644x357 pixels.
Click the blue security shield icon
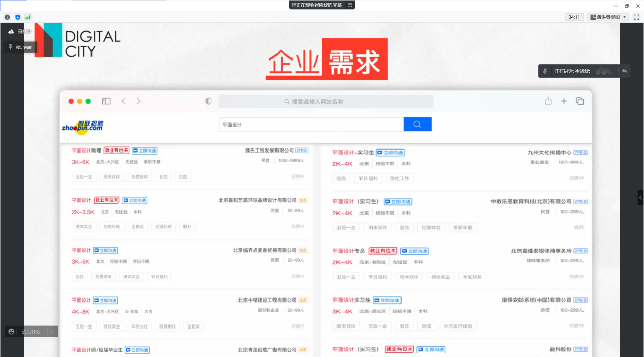pos(18,17)
